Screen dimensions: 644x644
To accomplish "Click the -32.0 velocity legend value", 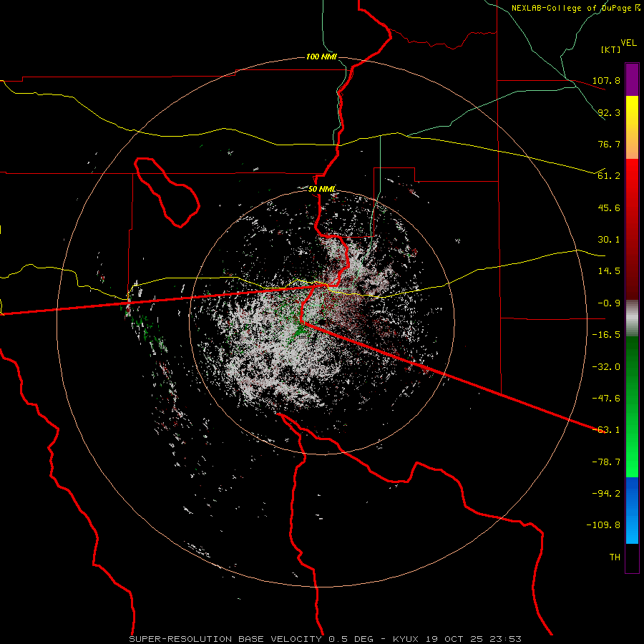I will (x=606, y=367).
